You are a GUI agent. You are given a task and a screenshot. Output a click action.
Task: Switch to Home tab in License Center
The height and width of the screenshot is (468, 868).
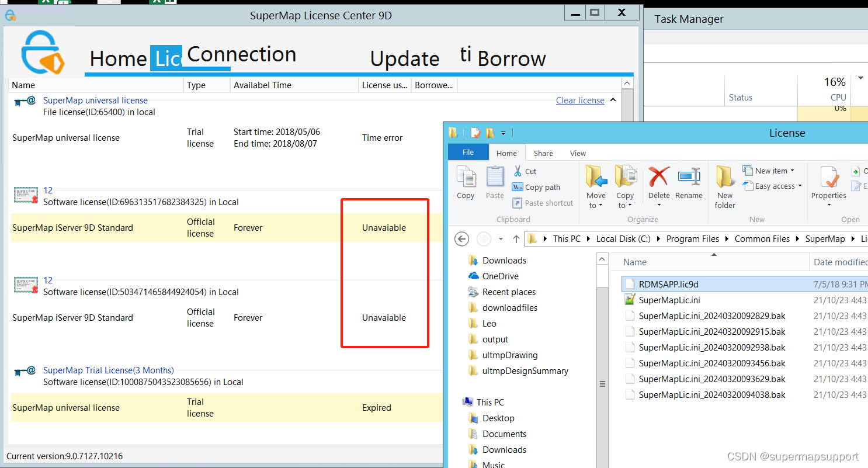point(118,58)
